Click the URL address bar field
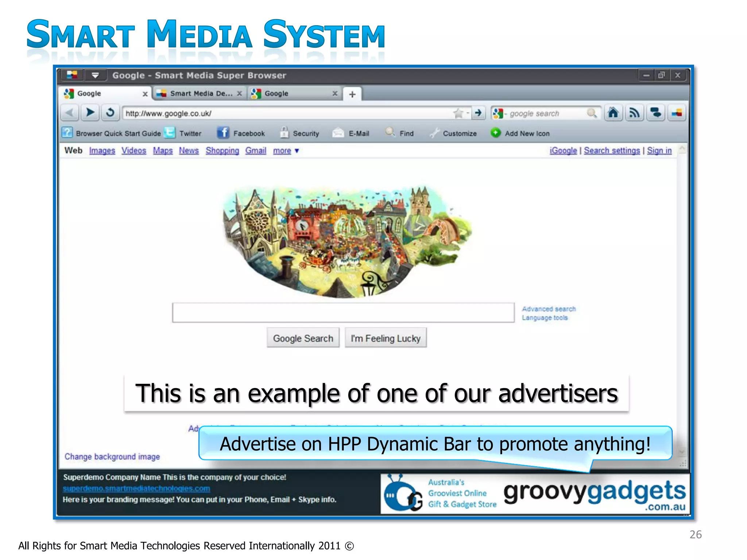Viewport: 747px width, 560px height. [x=288, y=113]
